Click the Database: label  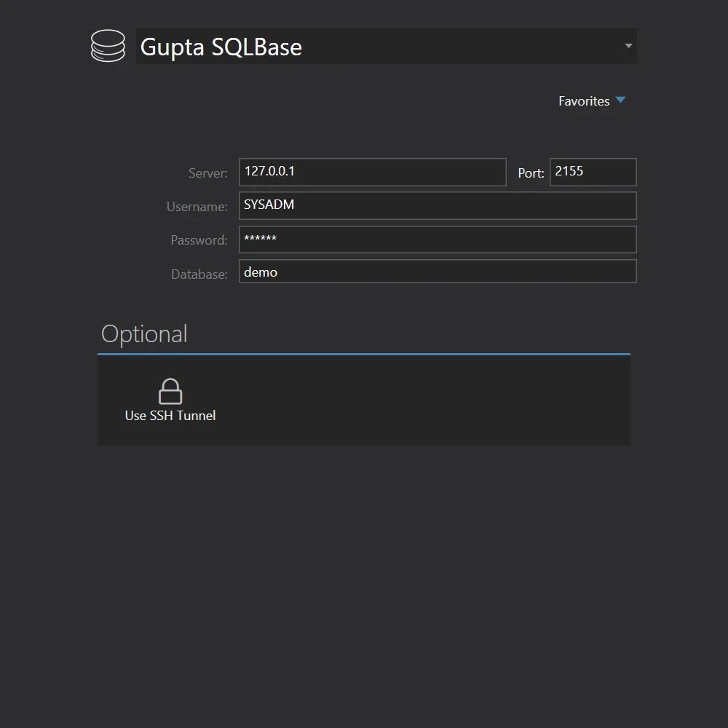(199, 274)
